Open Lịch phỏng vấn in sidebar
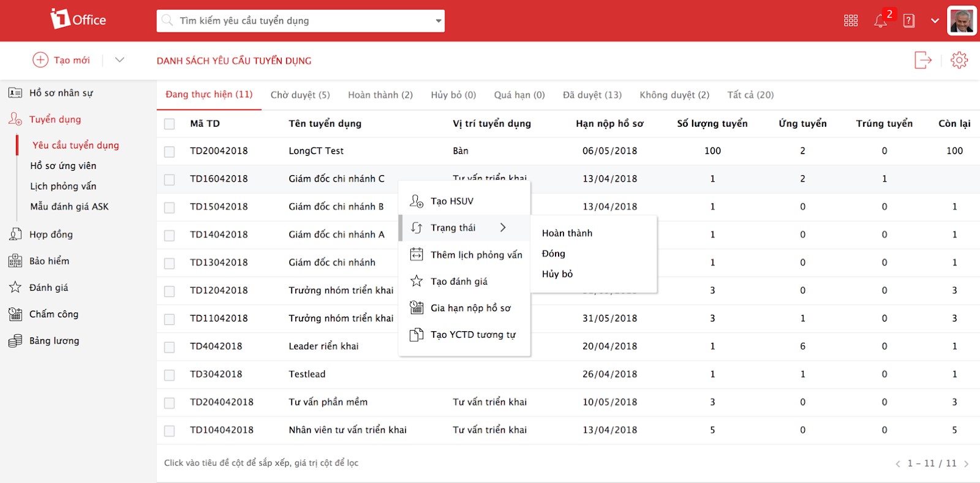Viewport: 980px width, 483px height. (x=63, y=186)
